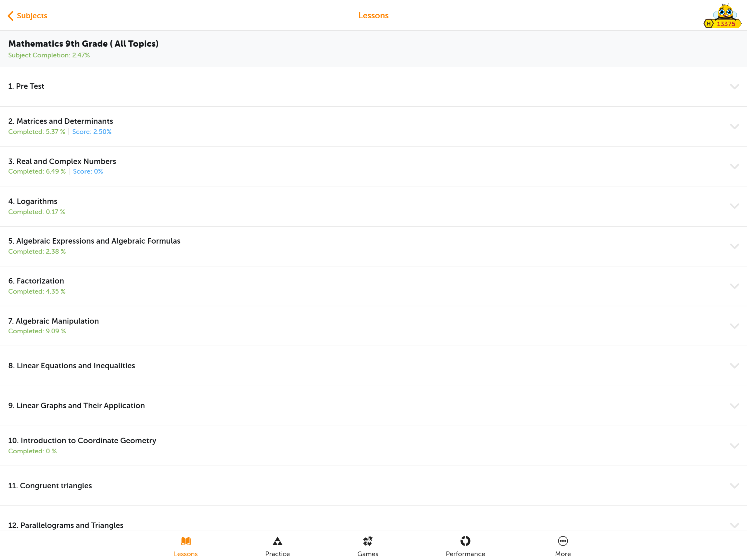Go back to Subjects
This screenshot has width=747, height=560.
27,16
